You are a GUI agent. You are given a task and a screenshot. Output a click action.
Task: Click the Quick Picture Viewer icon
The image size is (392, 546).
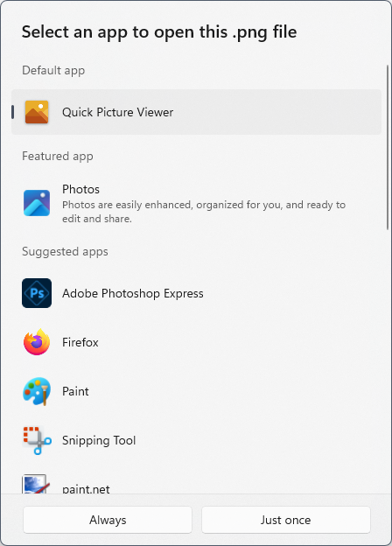click(x=37, y=112)
